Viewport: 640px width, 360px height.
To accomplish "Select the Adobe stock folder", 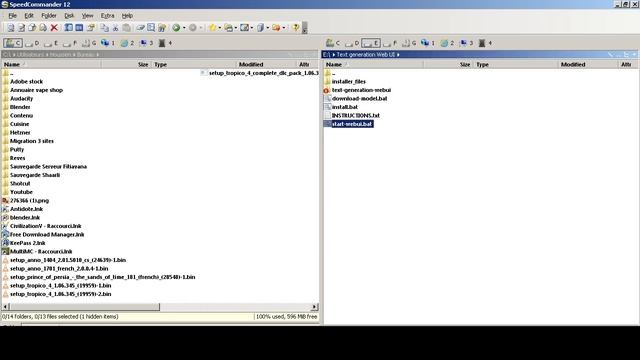I will 22,82.
